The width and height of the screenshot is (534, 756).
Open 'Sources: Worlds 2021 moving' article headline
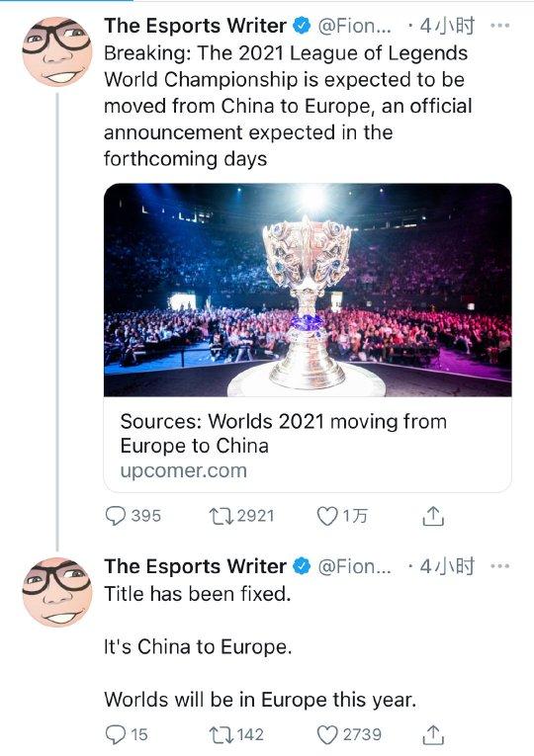(x=284, y=434)
